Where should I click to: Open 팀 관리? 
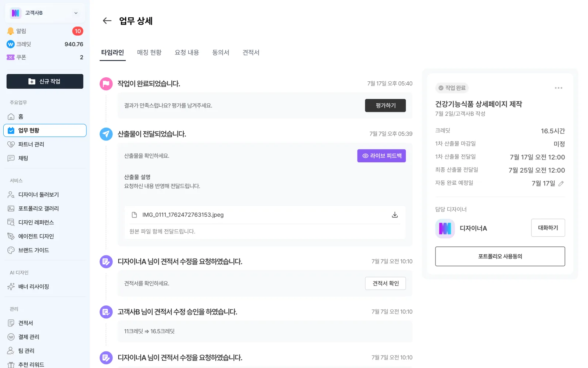[x=45, y=351]
